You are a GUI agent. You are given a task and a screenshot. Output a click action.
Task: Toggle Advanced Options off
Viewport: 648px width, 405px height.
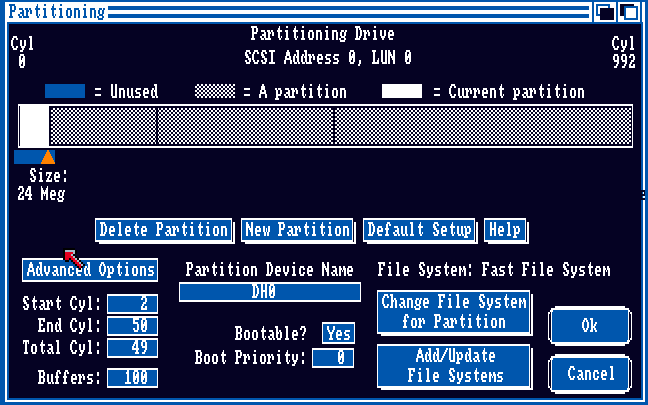tap(90, 270)
